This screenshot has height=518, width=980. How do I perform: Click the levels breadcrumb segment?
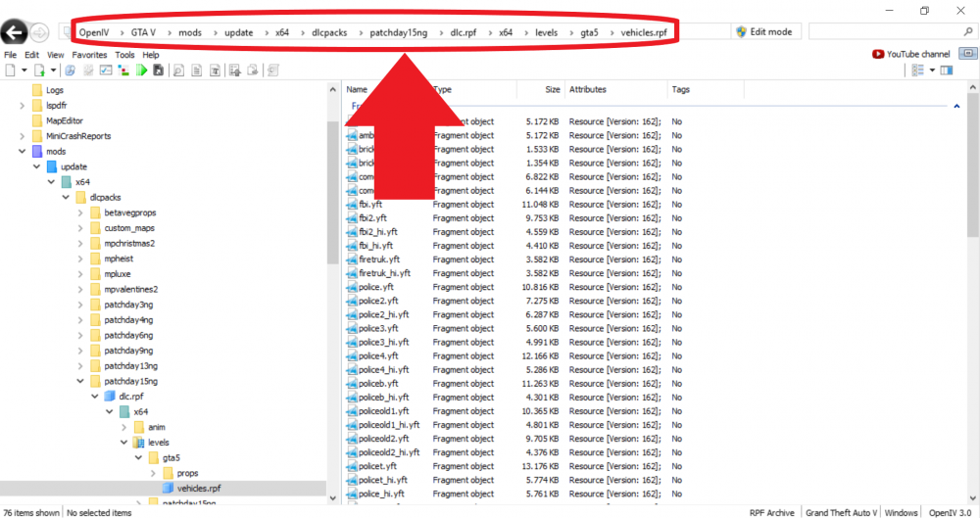pos(546,32)
